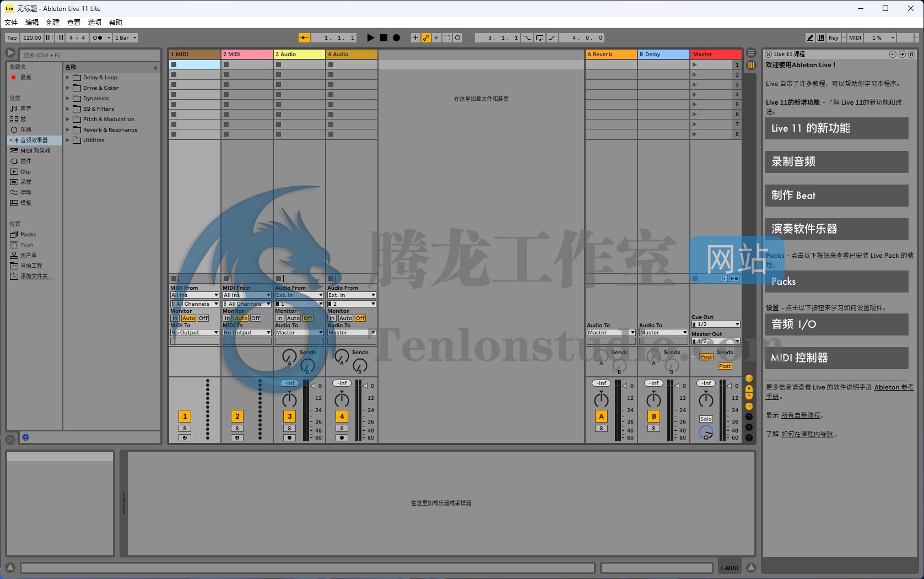The height and width of the screenshot is (579, 924).
Task: Start playback with the Play button
Action: point(371,38)
